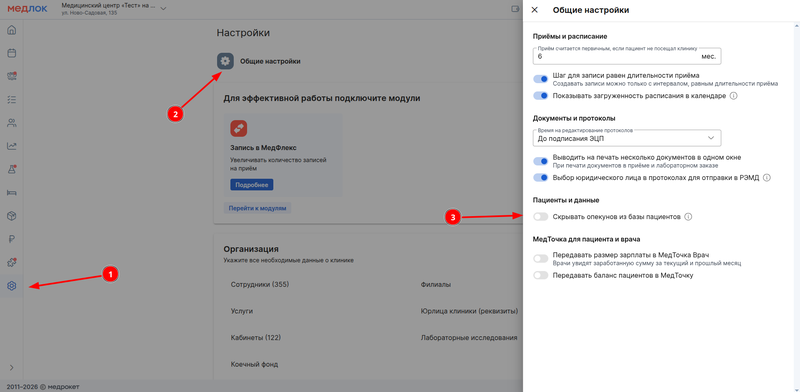Open Коечный фонд
Screen dimensions: 800x392
pyautogui.click(x=254, y=364)
